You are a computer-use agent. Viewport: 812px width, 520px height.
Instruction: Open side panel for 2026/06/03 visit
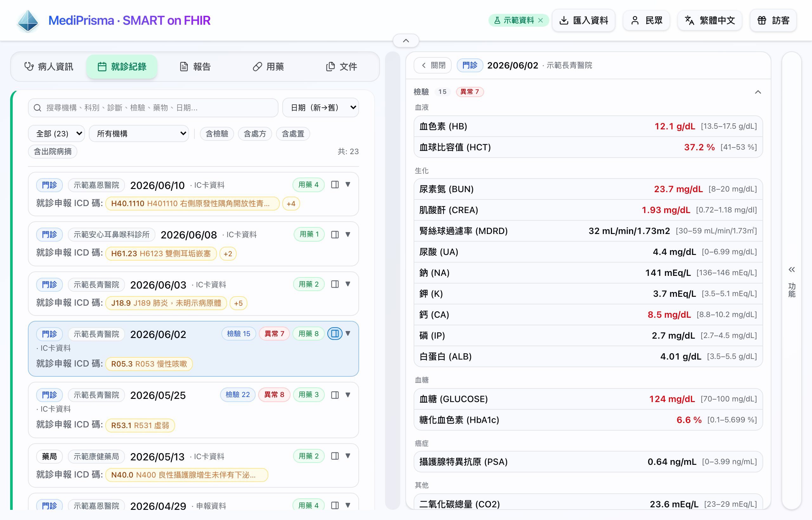coord(335,284)
